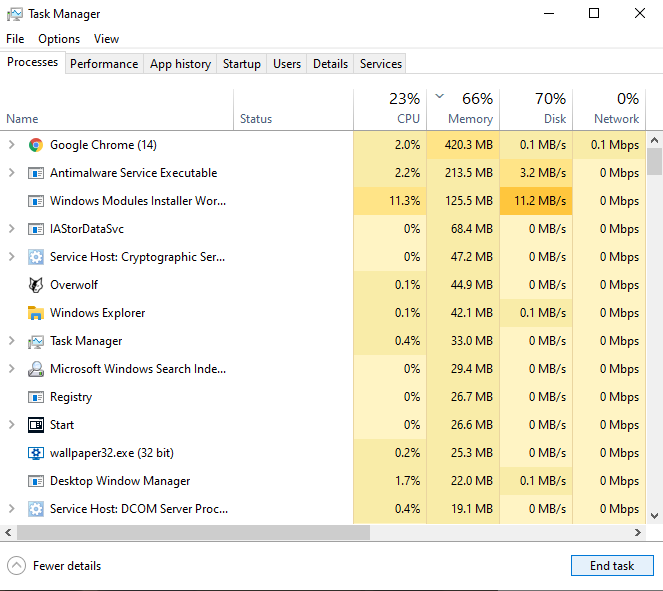Image resolution: width=663 pixels, height=591 pixels.
Task: Open the File menu
Action: click(15, 39)
